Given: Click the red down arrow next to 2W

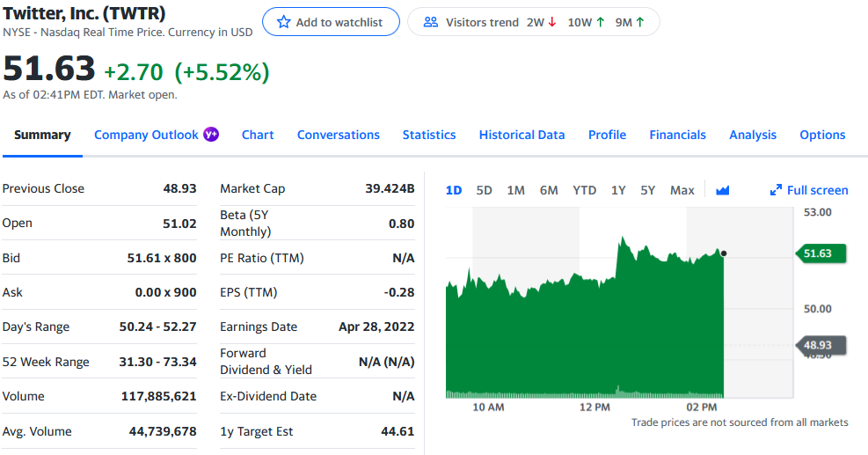Looking at the screenshot, I should 552,22.
